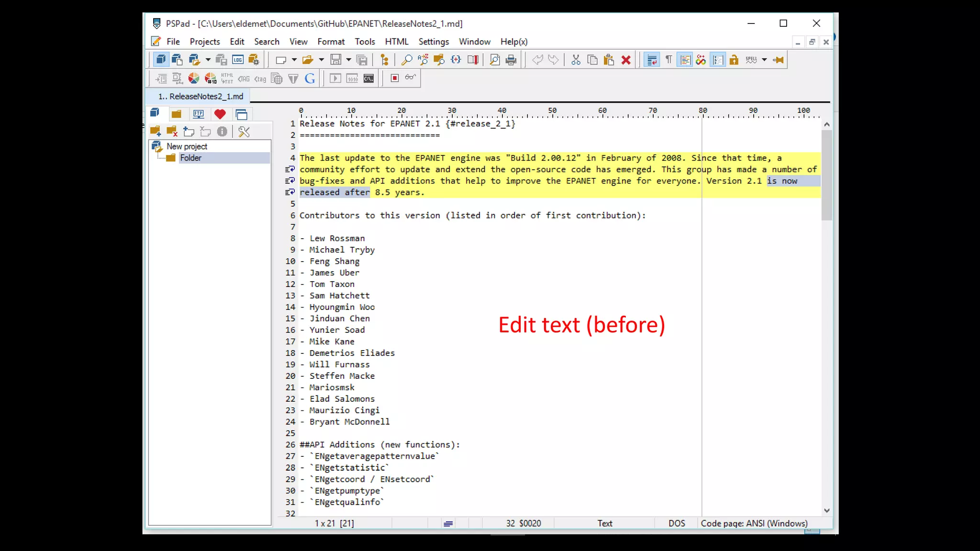Click the DOS line-ending status field

pos(677,523)
